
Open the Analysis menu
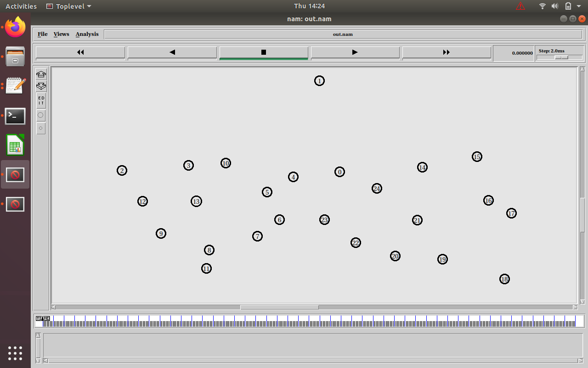click(x=87, y=34)
